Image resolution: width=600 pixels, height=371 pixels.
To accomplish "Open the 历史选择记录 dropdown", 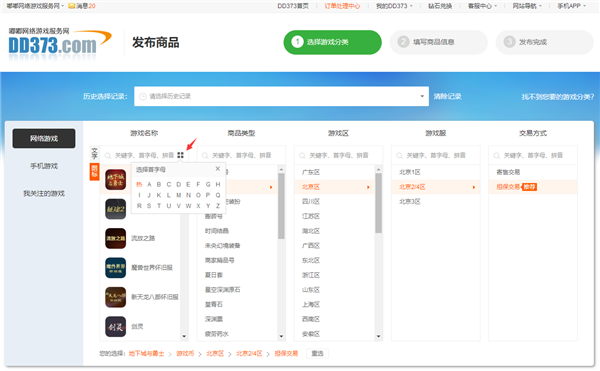I will (281, 96).
